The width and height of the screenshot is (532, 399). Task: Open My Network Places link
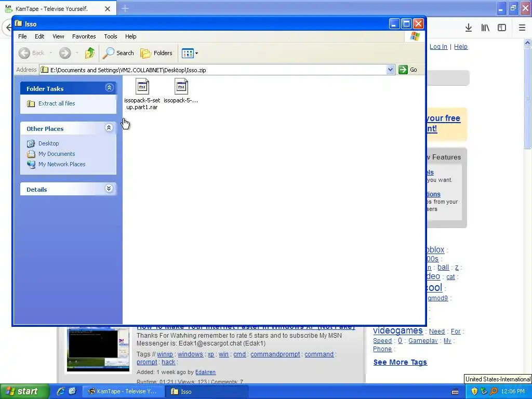62,164
